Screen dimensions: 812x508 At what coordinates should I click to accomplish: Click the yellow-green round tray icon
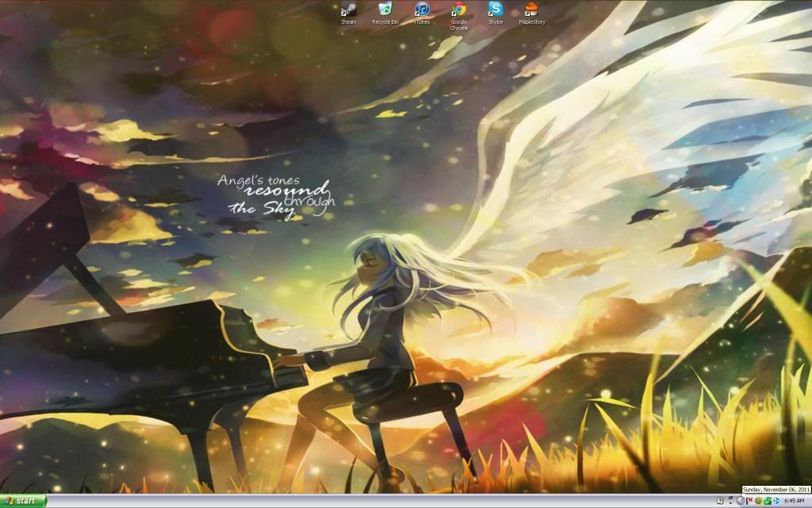(758, 501)
